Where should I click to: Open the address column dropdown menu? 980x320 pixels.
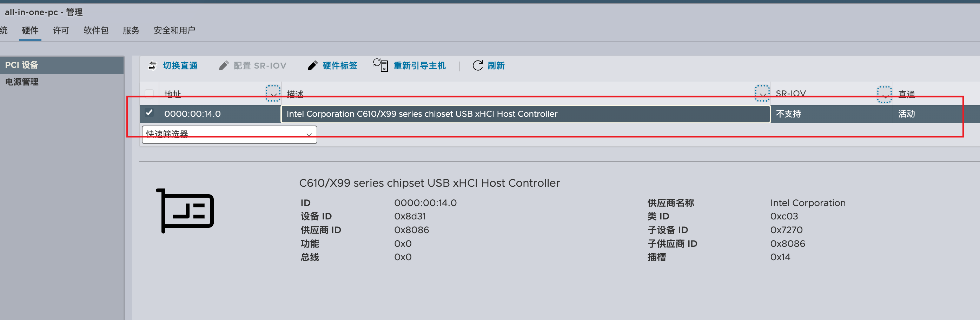[x=273, y=93]
